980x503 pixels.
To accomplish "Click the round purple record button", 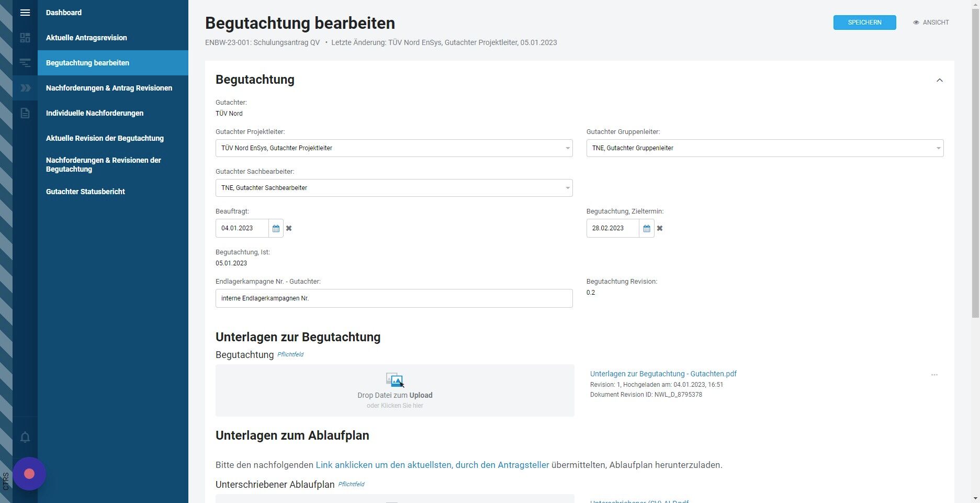I will [x=29, y=474].
